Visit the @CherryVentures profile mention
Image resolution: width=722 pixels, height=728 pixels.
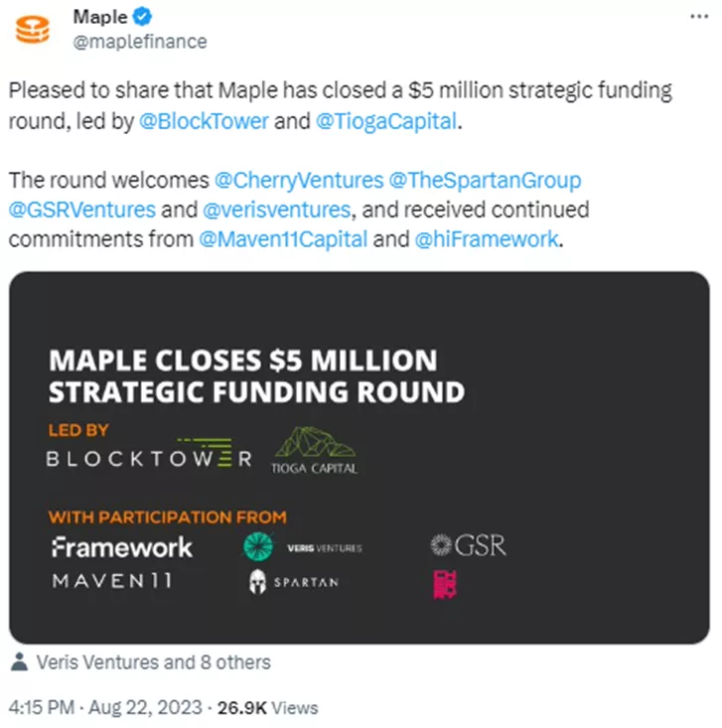point(296,181)
